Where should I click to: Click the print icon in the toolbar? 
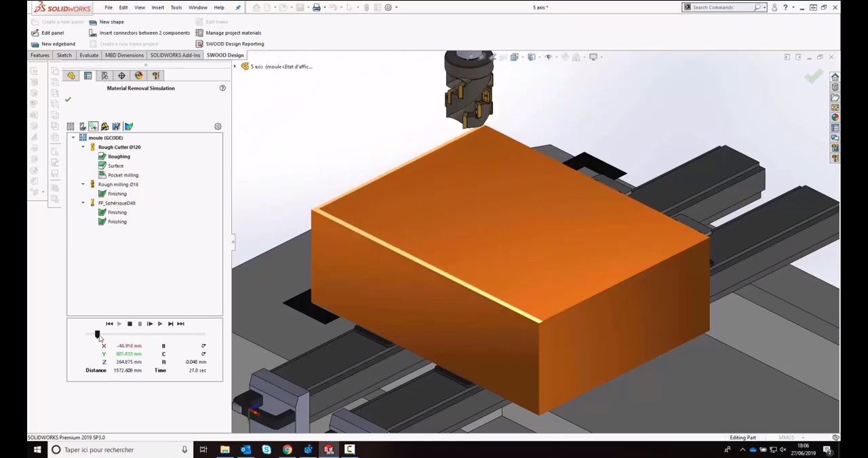[x=316, y=7]
